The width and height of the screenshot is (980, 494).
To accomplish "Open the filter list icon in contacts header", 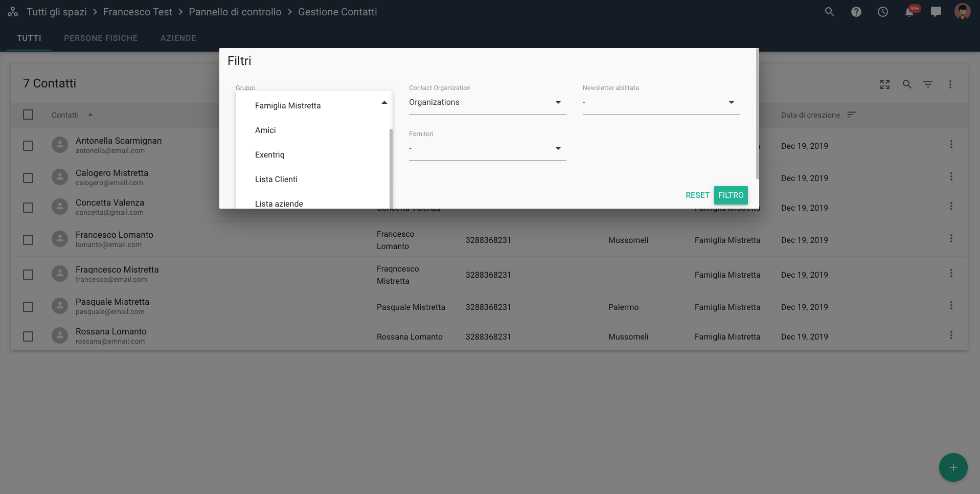I will (x=927, y=84).
